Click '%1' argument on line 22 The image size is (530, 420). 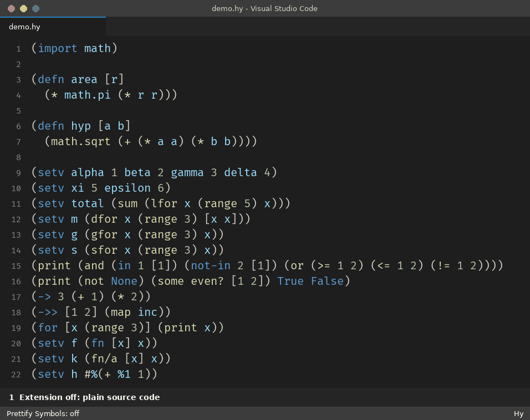[x=124, y=375]
